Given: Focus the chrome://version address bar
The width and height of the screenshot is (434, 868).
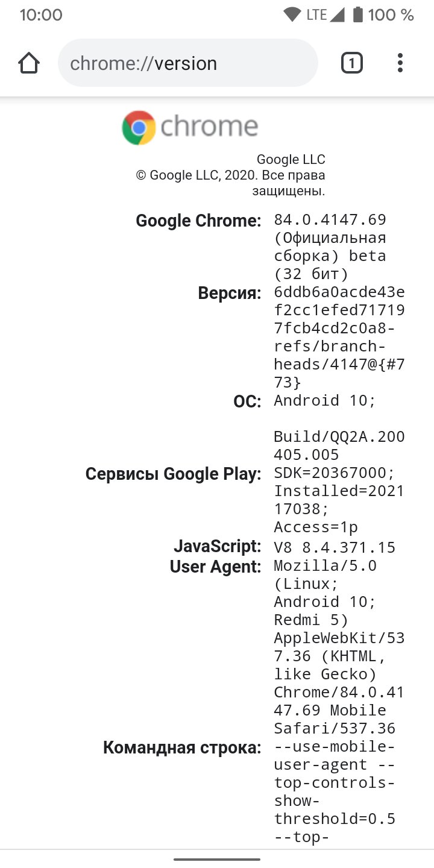Looking at the screenshot, I should [x=187, y=63].
